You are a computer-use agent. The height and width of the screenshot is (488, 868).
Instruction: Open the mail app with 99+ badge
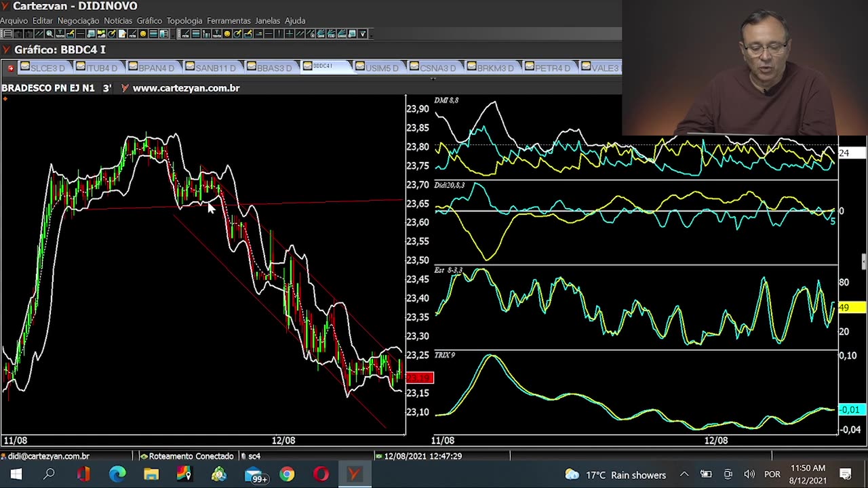pyautogui.click(x=255, y=475)
